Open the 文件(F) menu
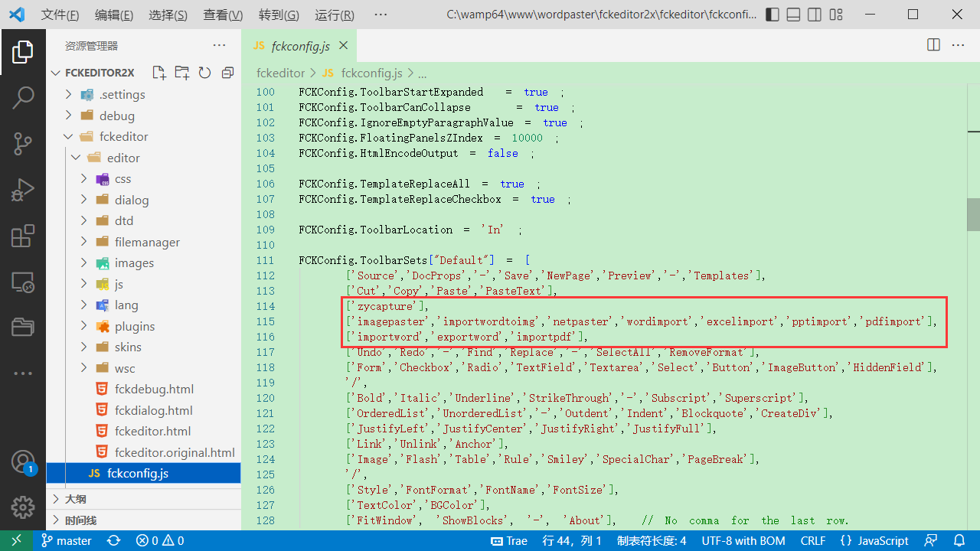 coord(60,15)
